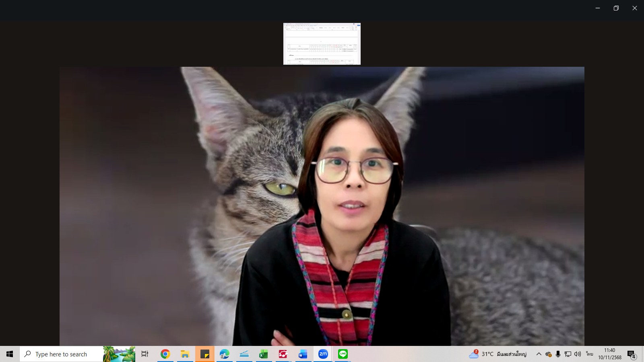Open Excel from the taskbar
Screen dimensions: 644x362
264,354
